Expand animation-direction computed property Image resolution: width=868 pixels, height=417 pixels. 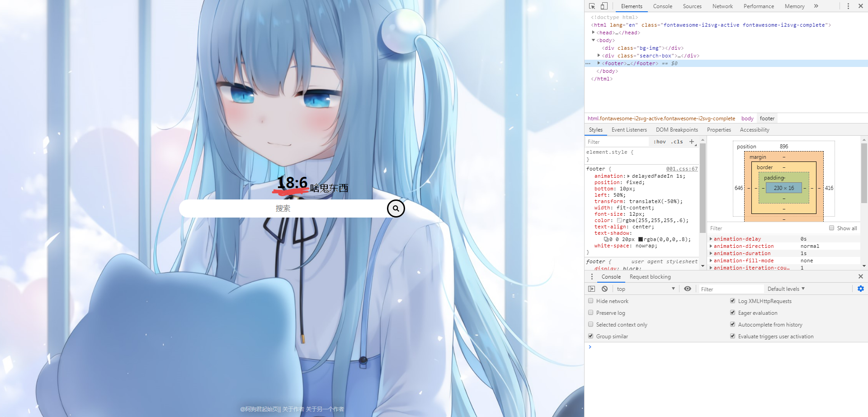pyautogui.click(x=711, y=246)
